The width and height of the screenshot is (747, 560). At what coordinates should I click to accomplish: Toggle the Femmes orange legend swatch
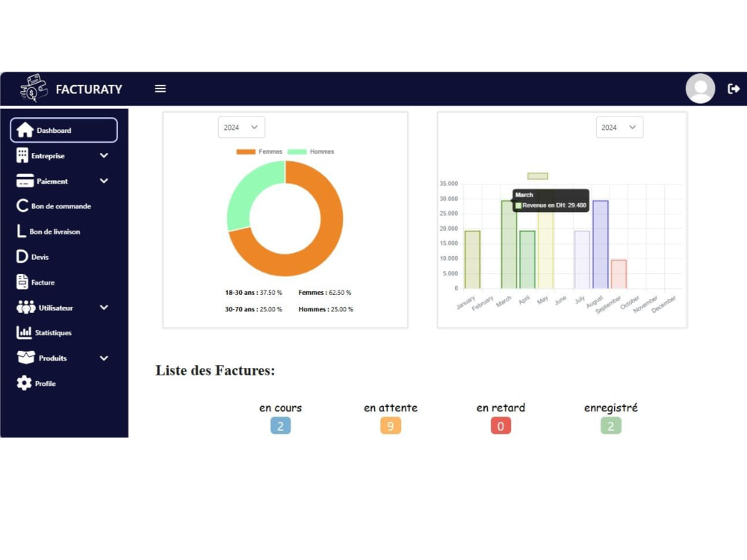tap(246, 152)
